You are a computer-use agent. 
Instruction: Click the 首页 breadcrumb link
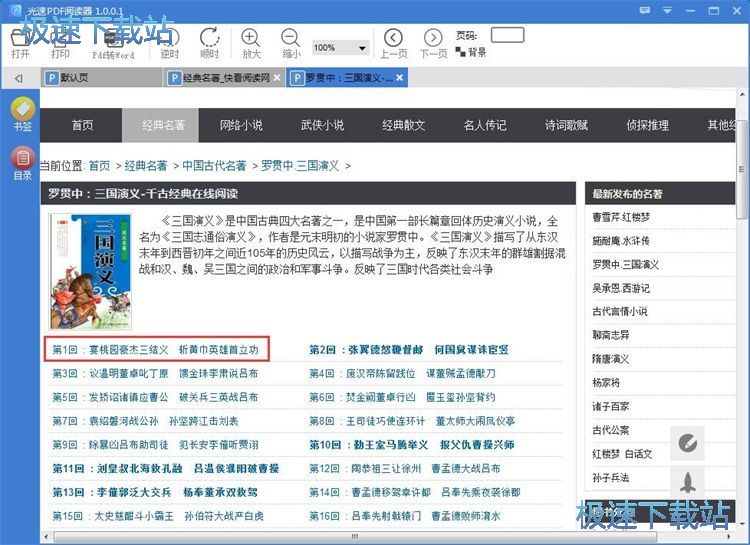(x=99, y=166)
